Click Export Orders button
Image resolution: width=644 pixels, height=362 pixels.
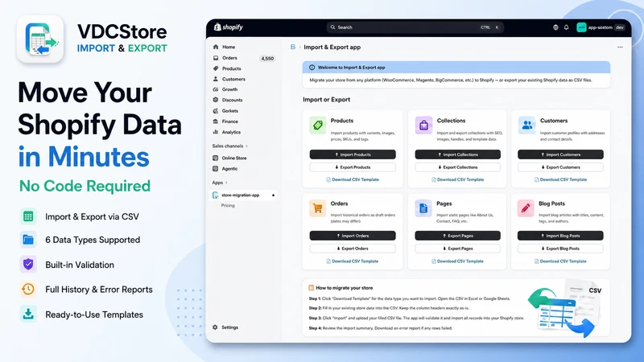click(353, 249)
